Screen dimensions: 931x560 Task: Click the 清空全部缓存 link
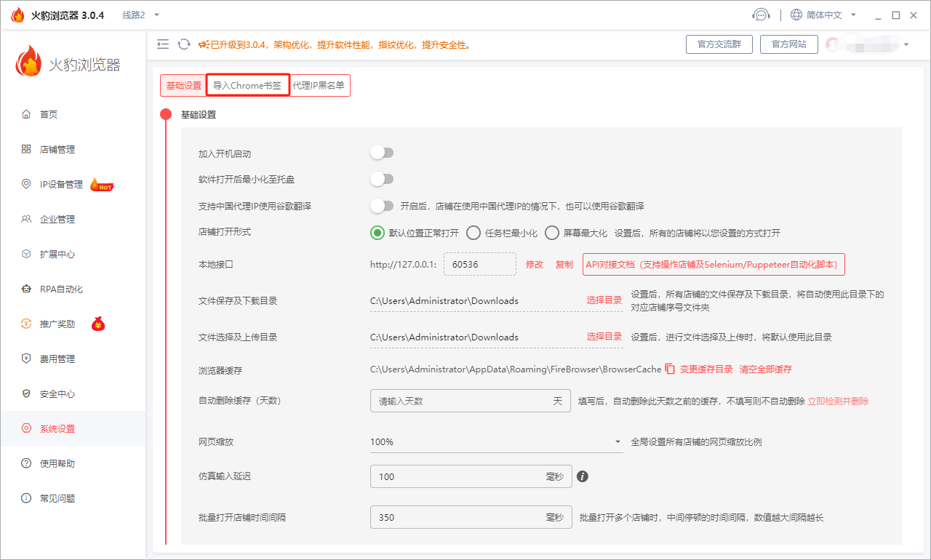tap(766, 369)
